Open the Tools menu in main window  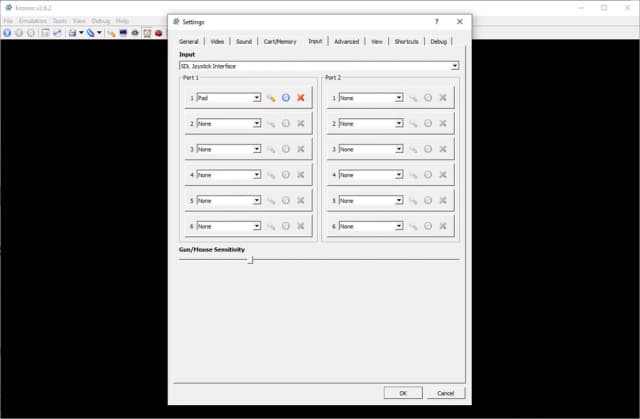[x=60, y=21]
